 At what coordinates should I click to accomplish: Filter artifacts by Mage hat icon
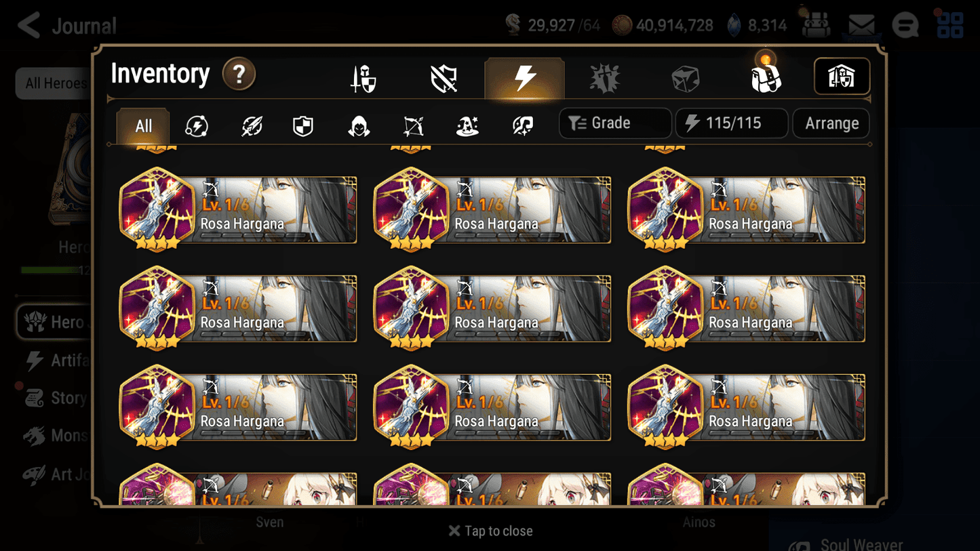467,126
